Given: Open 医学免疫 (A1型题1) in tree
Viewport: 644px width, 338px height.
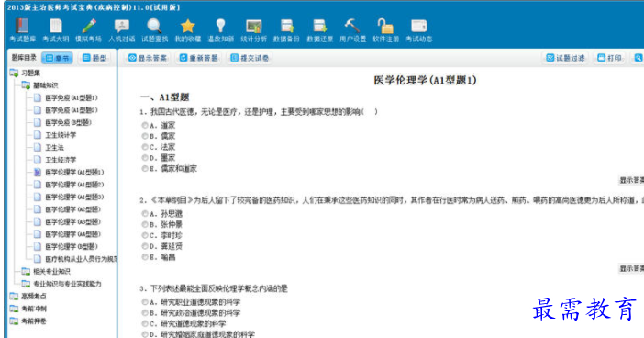Looking at the screenshot, I should click(x=66, y=98).
